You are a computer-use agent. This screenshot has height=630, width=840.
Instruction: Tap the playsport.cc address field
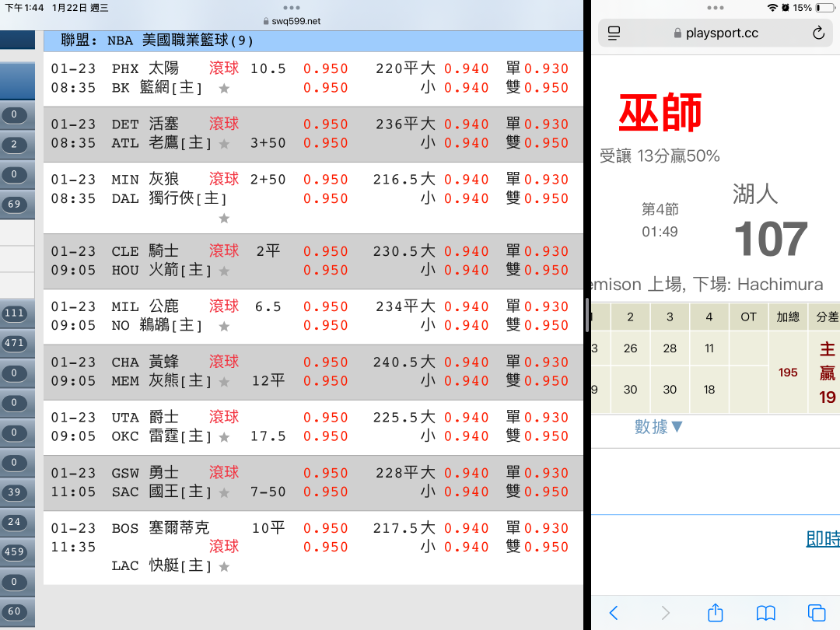[716, 33]
